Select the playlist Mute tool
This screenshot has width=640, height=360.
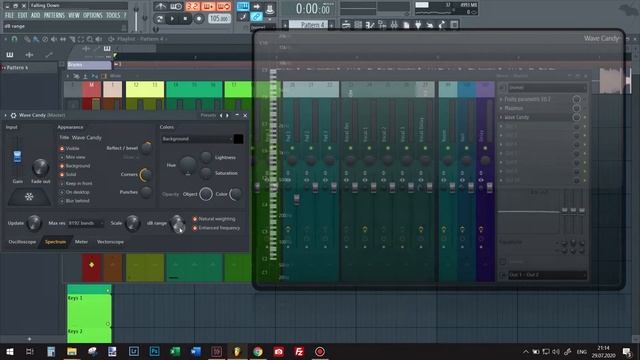pyautogui.click(x=54, y=39)
